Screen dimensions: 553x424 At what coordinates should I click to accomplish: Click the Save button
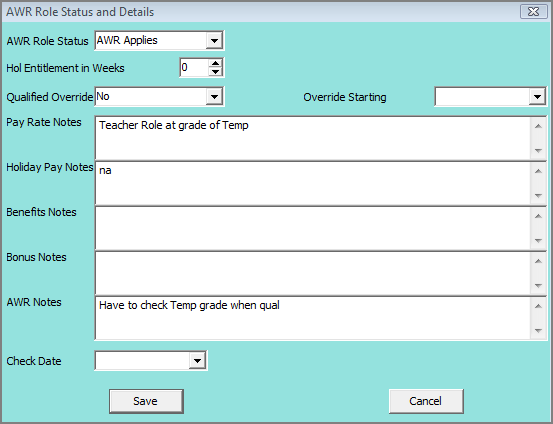click(x=146, y=401)
